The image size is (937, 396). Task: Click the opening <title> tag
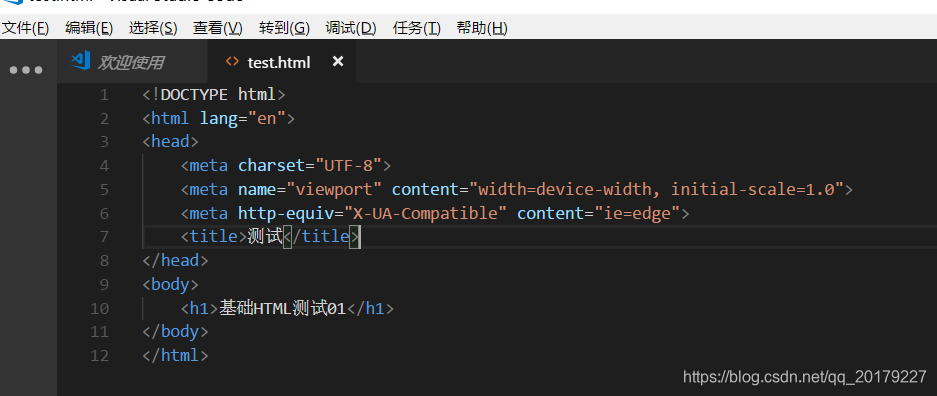click(214, 237)
